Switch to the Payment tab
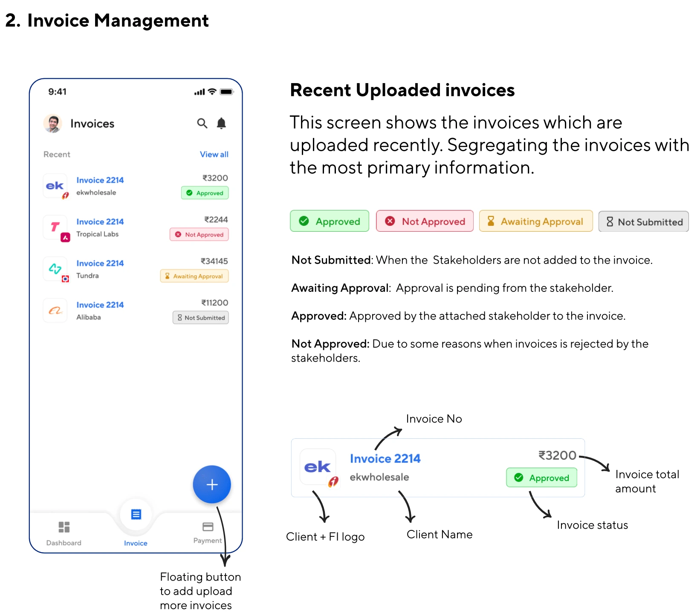 tap(208, 533)
